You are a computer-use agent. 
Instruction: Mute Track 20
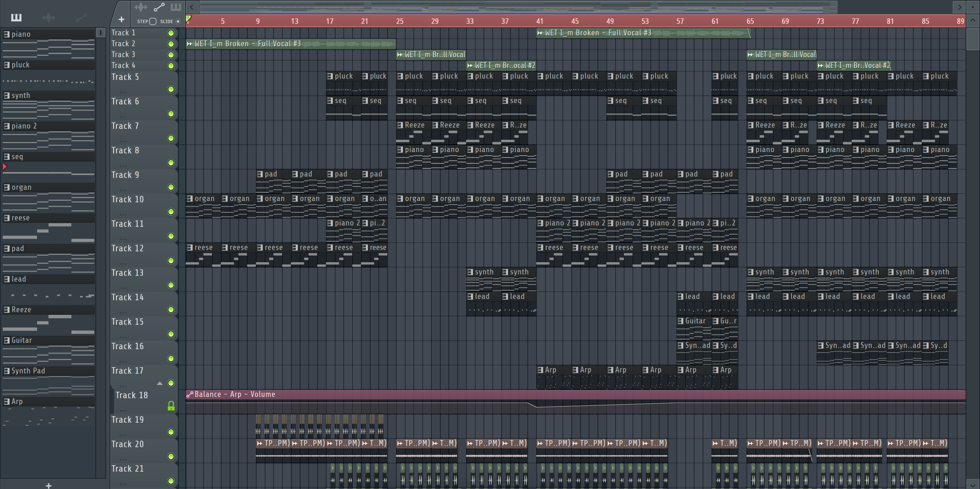point(171,457)
